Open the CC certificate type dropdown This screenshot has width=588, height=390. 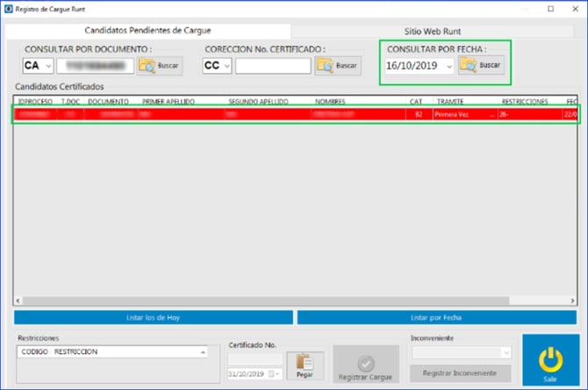[x=226, y=66]
